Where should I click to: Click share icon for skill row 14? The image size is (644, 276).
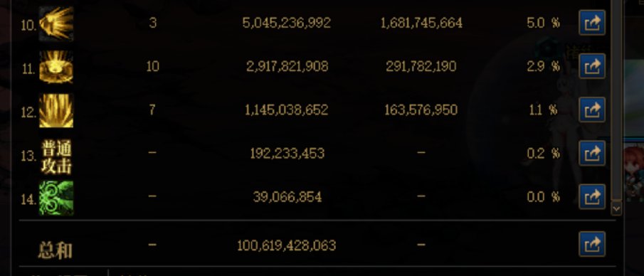[x=592, y=197]
